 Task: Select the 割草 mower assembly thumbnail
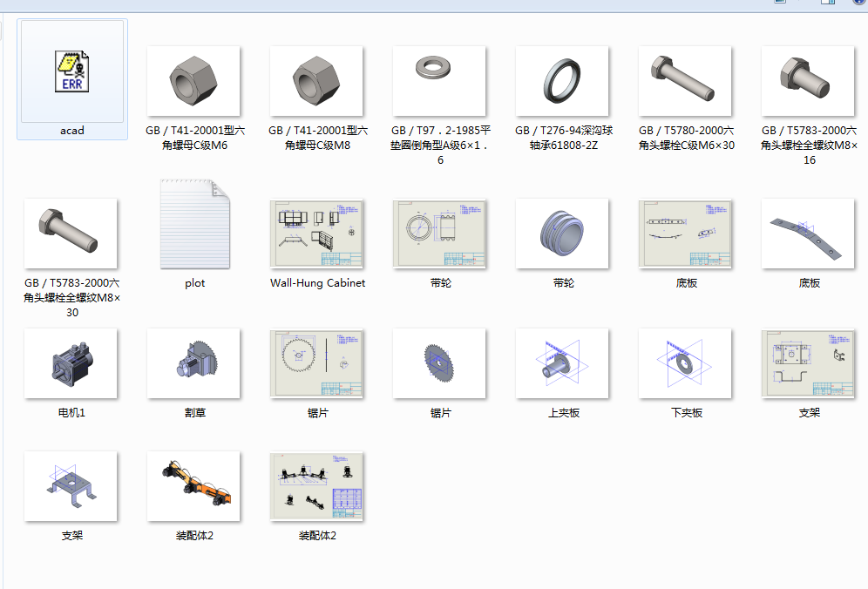pos(193,363)
